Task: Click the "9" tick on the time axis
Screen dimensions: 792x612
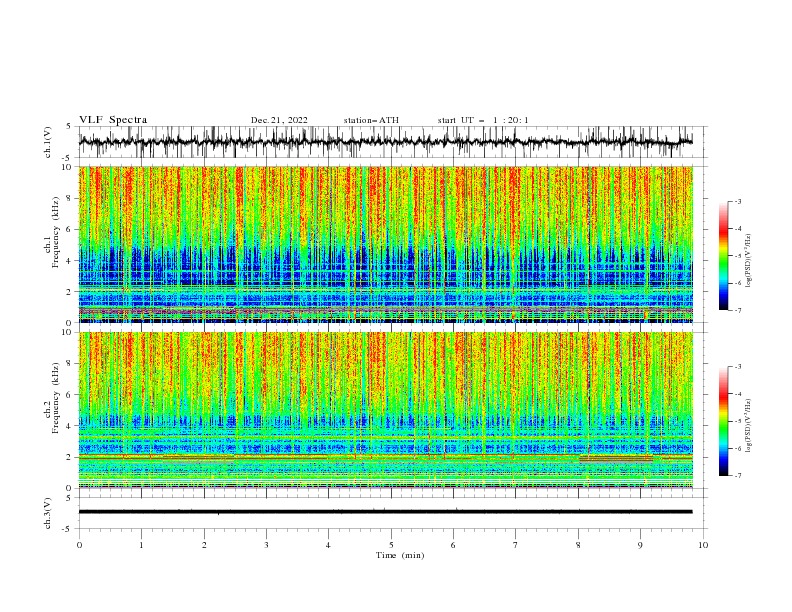Action: pyautogui.click(x=640, y=545)
